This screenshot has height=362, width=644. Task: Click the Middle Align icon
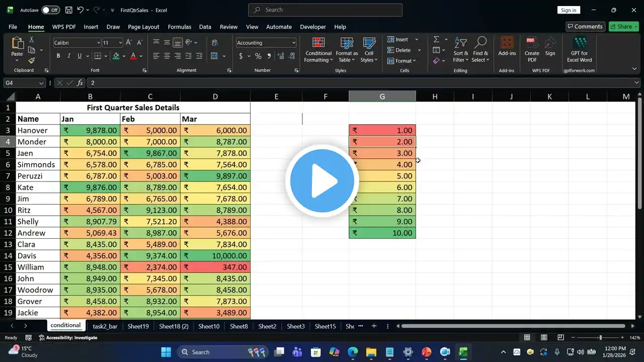(167, 43)
